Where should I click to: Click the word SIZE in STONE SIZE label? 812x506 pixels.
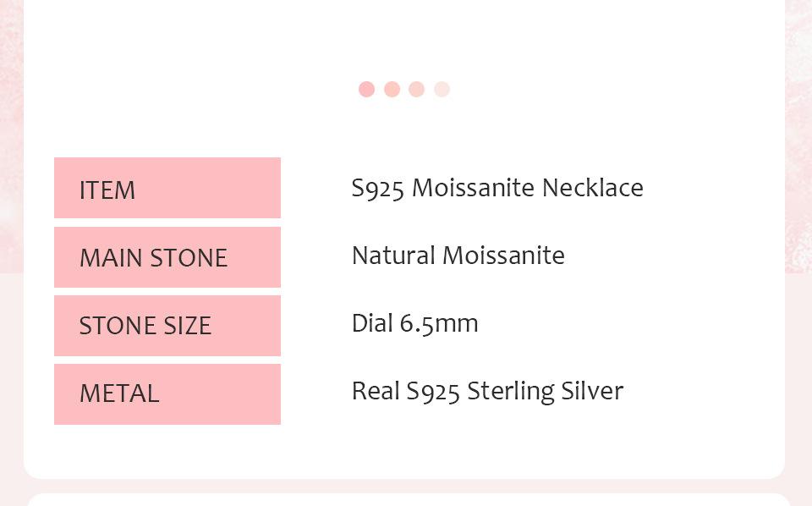pos(184,326)
